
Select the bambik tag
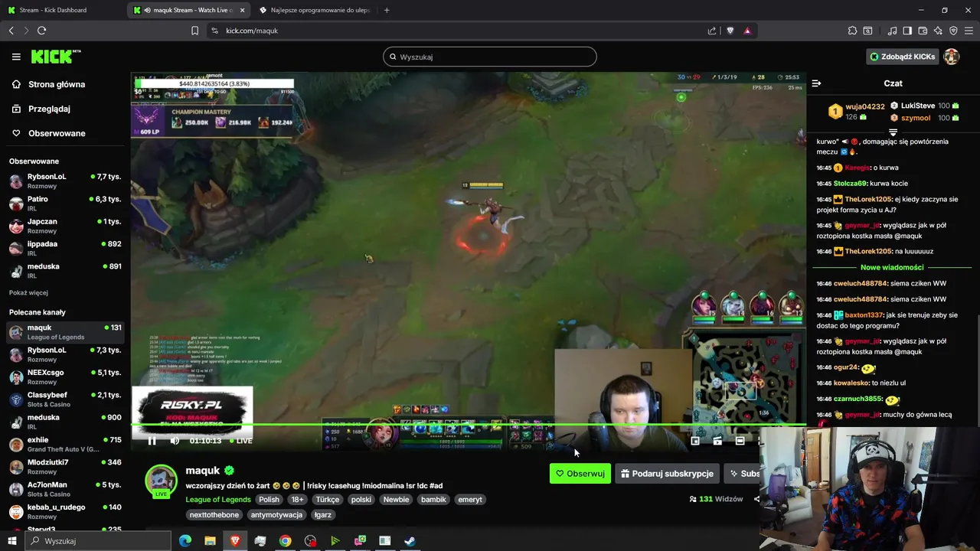tap(433, 500)
